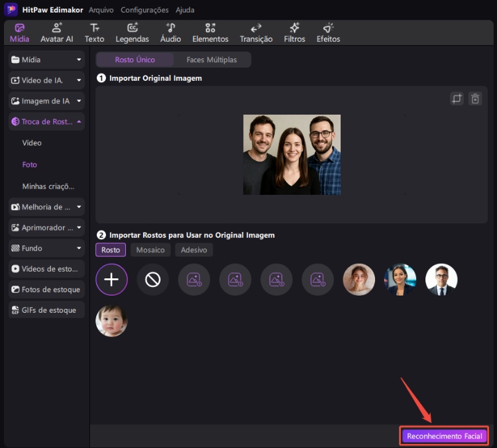
Task: Open the Ajuda menu
Action: click(185, 10)
